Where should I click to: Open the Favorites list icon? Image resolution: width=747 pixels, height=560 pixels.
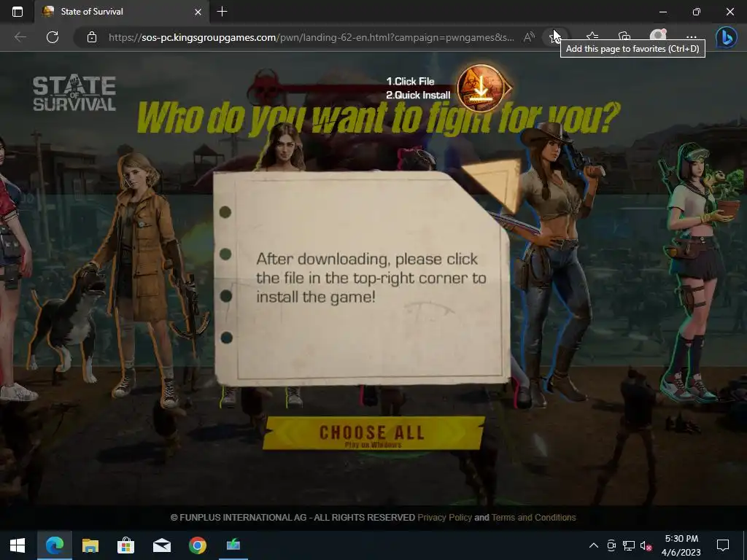click(x=592, y=37)
